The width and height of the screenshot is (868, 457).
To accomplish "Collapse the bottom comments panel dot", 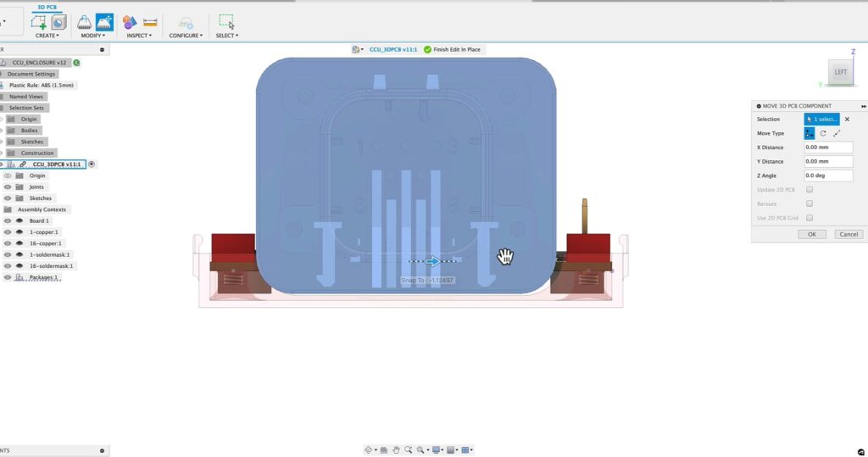I will [x=102, y=451].
